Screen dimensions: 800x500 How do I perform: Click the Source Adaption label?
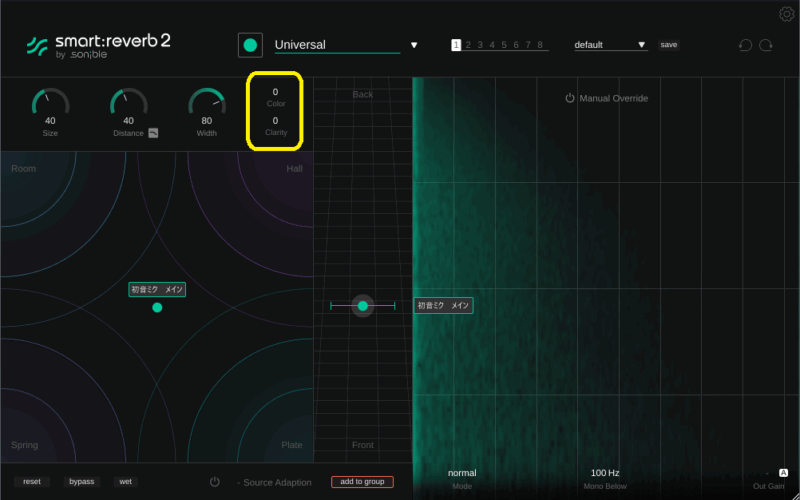(278, 483)
